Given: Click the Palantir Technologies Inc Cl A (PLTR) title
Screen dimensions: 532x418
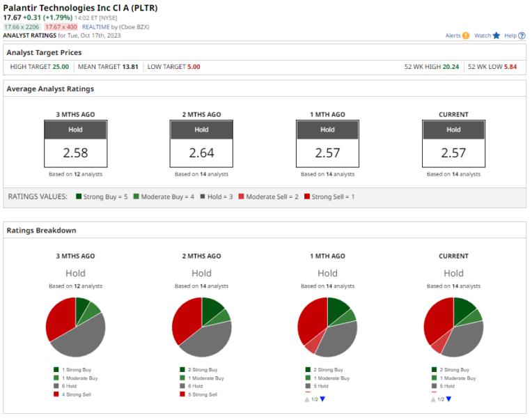Looking at the screenshot, I should point(80,8).
